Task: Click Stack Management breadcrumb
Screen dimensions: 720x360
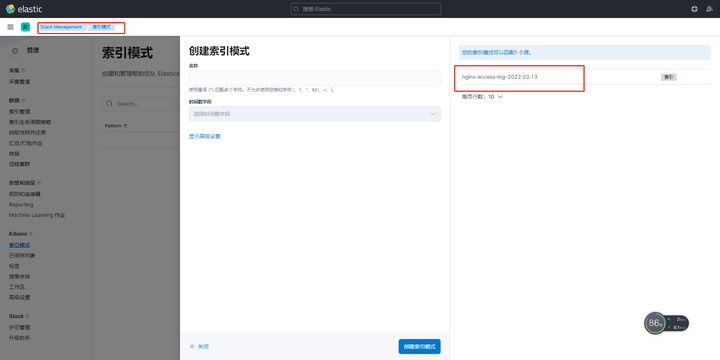Action: pos(61,27)
